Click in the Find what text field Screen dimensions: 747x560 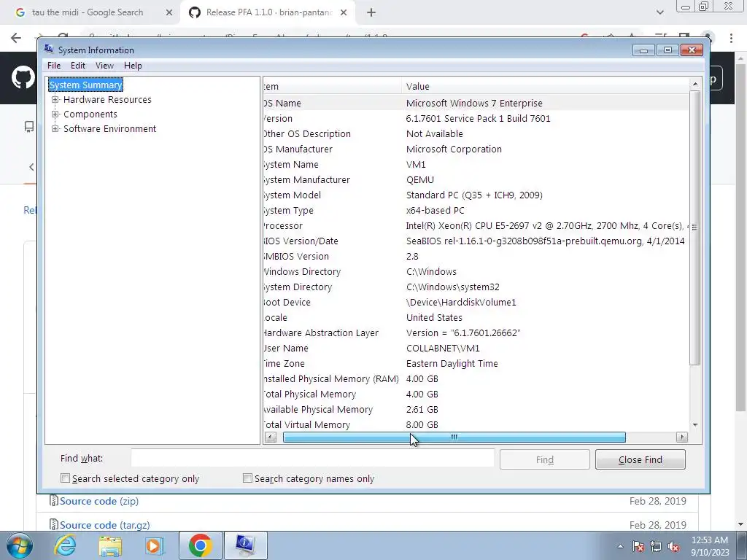tap(312, 459)
